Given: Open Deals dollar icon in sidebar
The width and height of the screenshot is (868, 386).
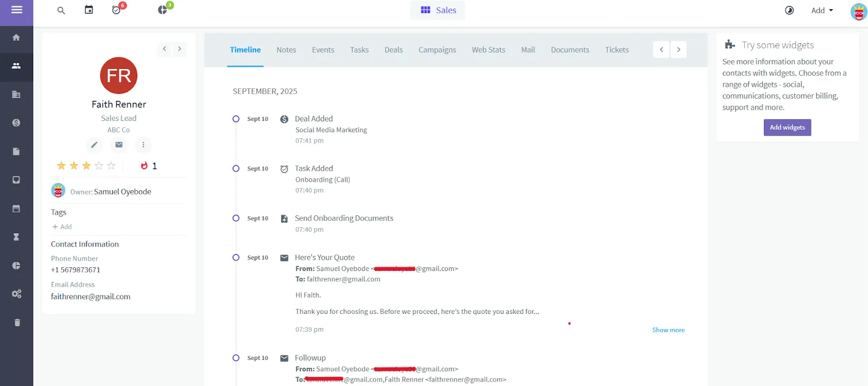Looking at the screenshot, I should coord(16,123).
